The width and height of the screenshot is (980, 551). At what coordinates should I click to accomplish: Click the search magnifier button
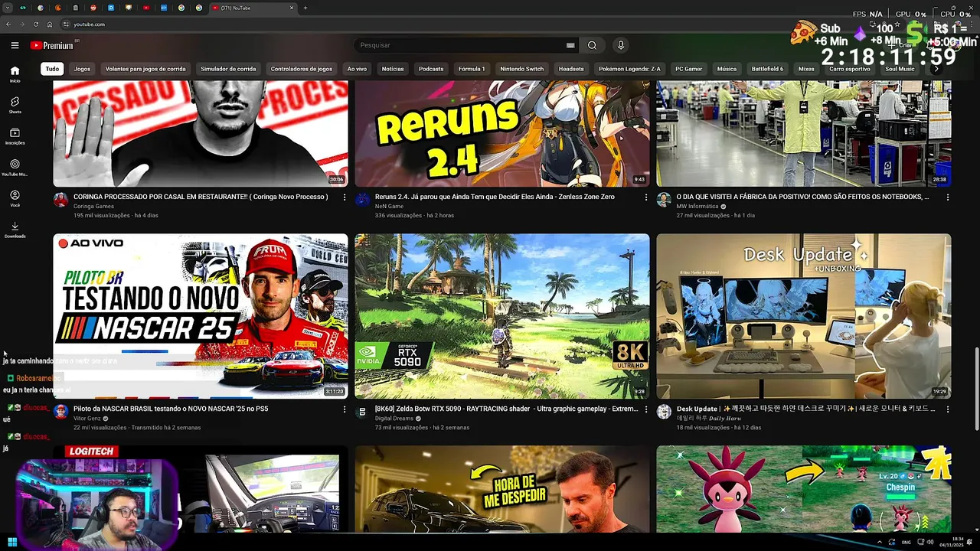[x=592, y=45]
